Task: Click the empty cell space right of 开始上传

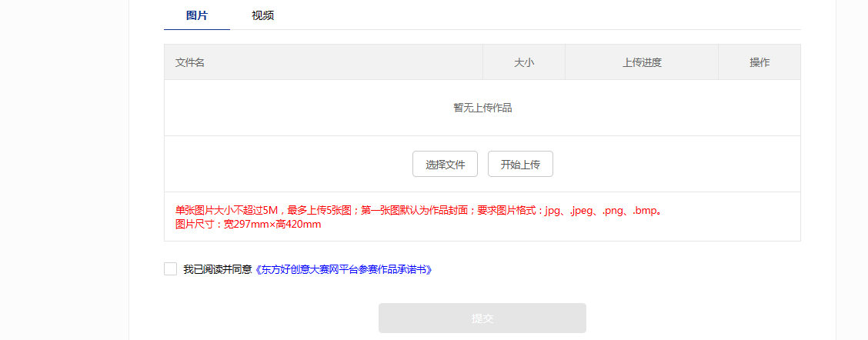Action: pyautogui.click(x=677, y=164)
